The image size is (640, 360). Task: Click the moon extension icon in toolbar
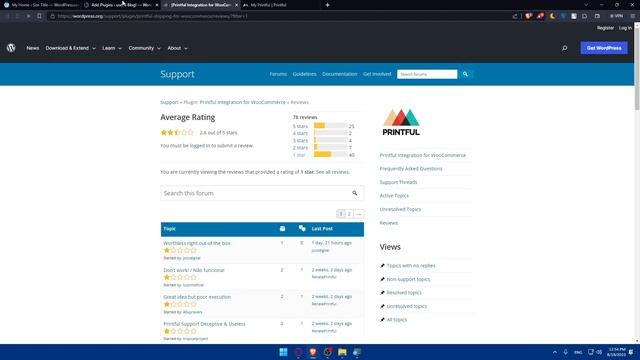click(553, 16)
